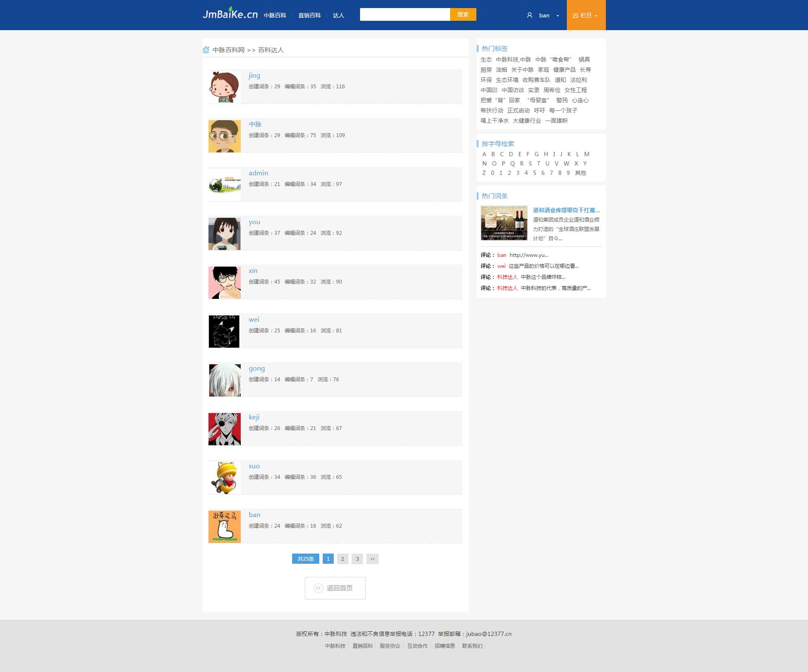Click the 返回首页 button
This screenshot has width=808, height=672.
[x=335, y=588]
